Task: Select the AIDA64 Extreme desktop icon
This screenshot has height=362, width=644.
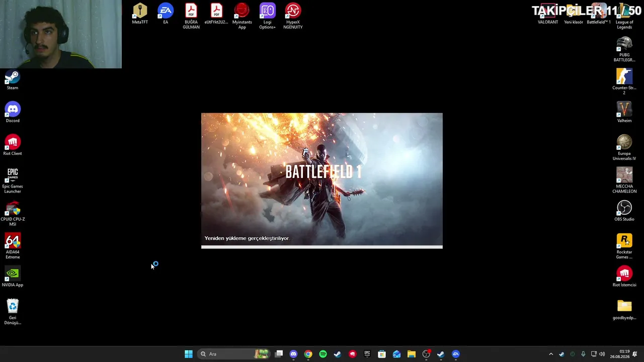Action: pyautogui.click(x=13, y=246)
